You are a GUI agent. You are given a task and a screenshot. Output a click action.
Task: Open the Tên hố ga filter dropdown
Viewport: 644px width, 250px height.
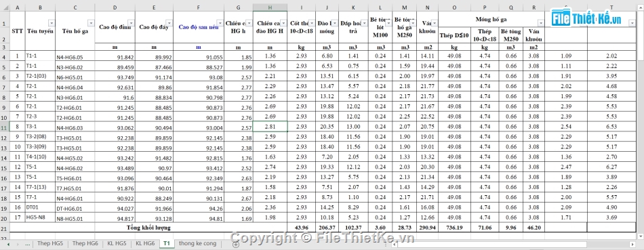[x=92, y=23]
